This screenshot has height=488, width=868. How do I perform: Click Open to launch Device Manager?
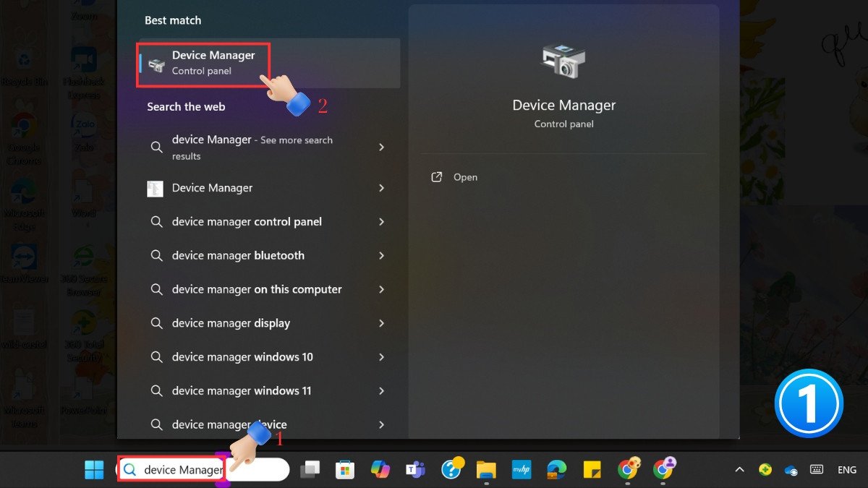(465, 176)
